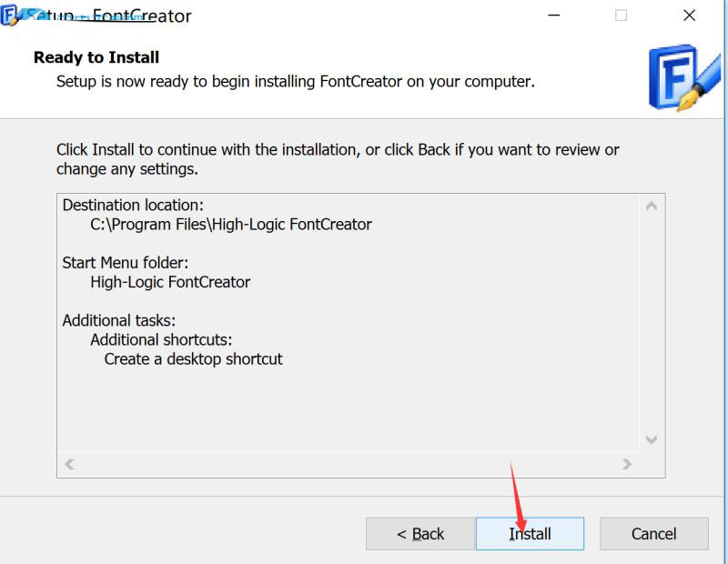This screenshot has width=728, height=564.
Task: Cancel the FontCreator setup
Action: click(x=653, y=534)
